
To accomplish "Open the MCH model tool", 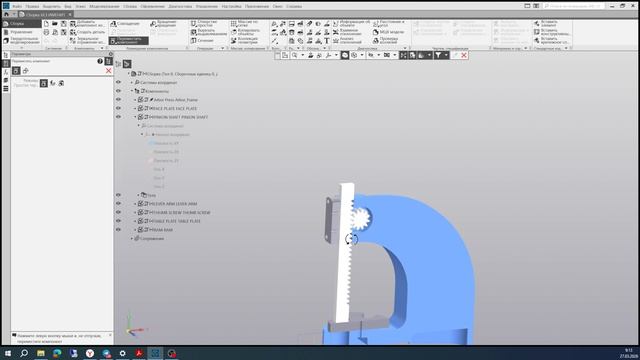I will pyautogui.click(x=389, y=32).
